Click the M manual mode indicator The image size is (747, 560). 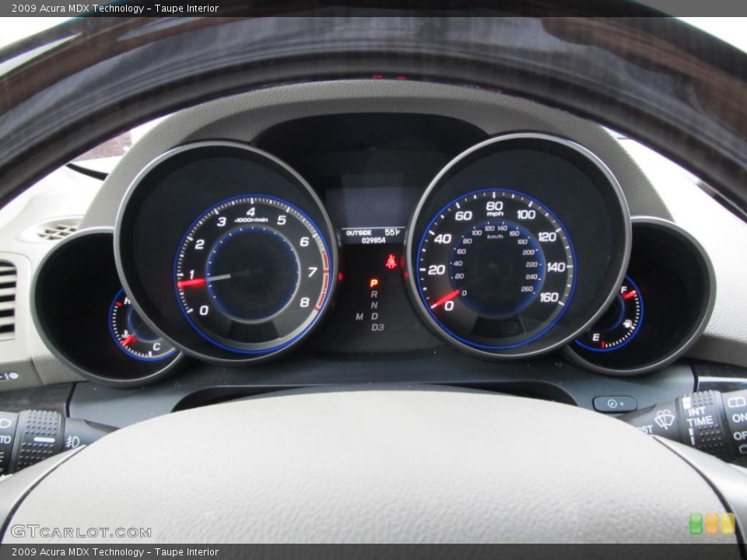(x=359, y=317)
